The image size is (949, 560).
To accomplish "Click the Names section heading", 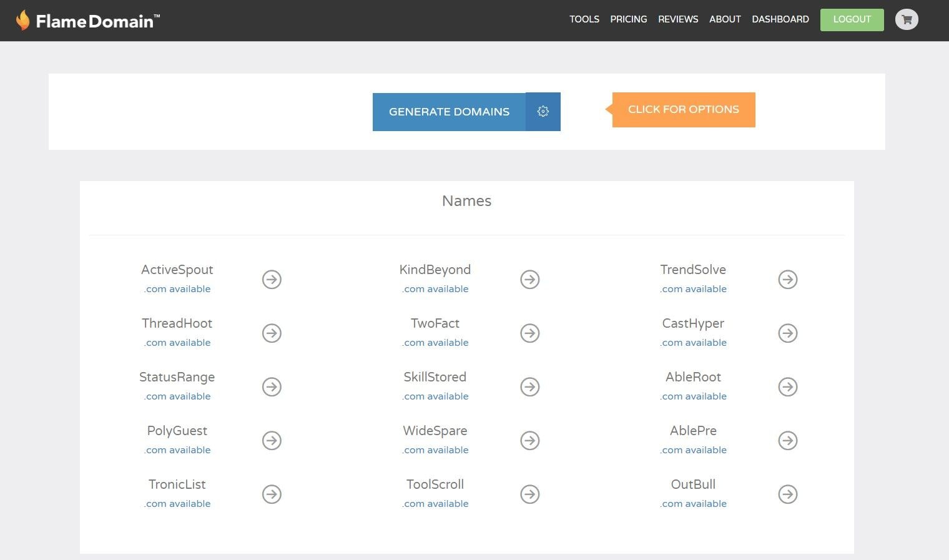I will [x=466, y=201].
